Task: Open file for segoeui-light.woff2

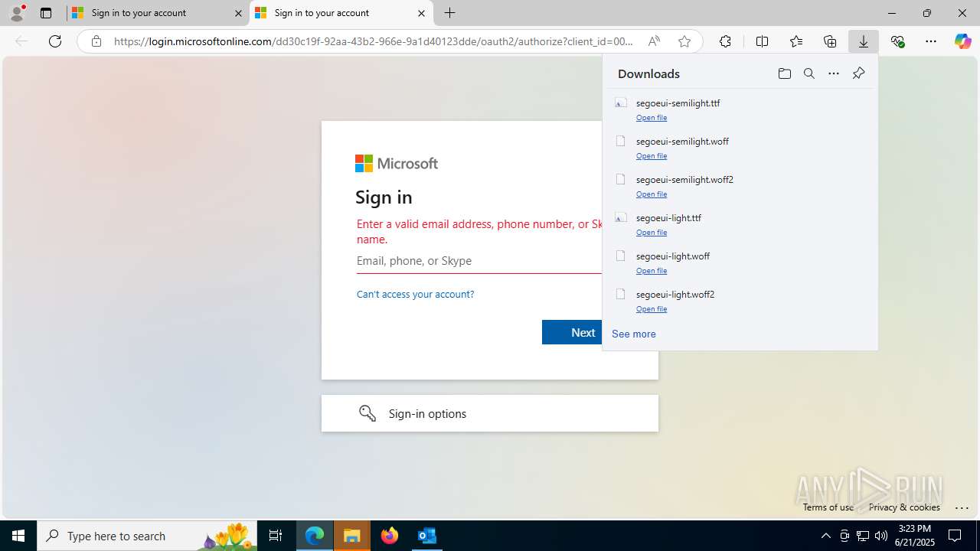Action: point(652,309)
